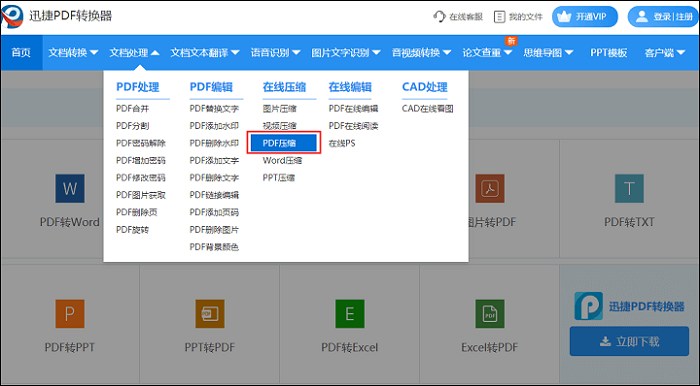700x386 pixels.
Task: Open 我的文件 via the document icon
Action: click(x=499, y=17)
